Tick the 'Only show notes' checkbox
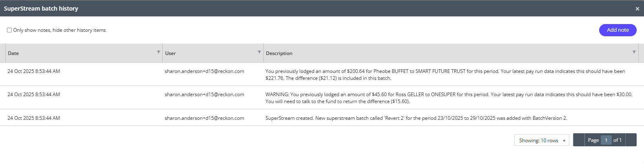Viewport: 644px width, 163px height. coord(9,30)
